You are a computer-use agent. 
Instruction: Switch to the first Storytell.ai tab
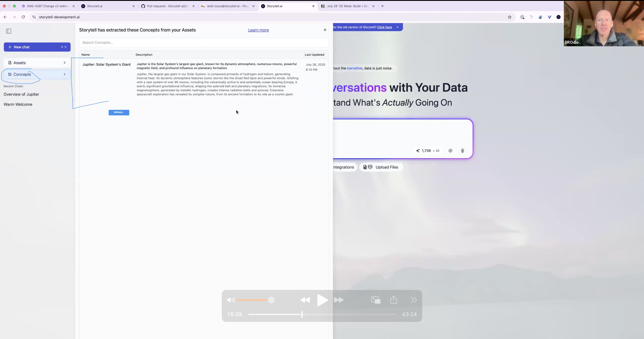[x=107, y=6]
